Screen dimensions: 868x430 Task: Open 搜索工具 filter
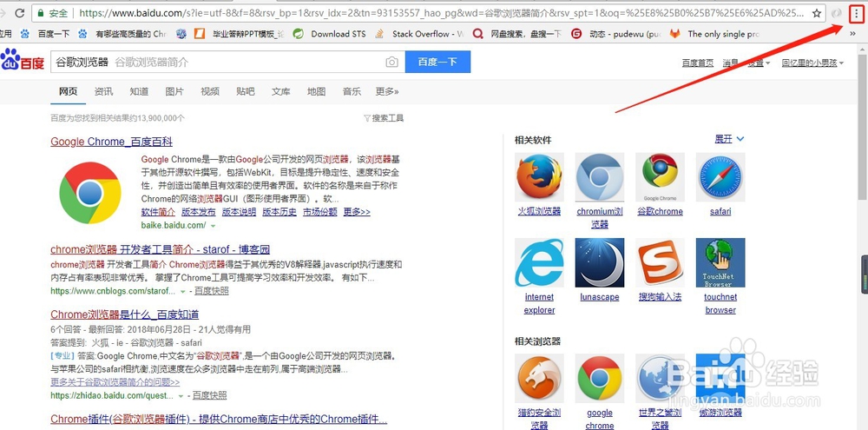[x=384, y=118]
